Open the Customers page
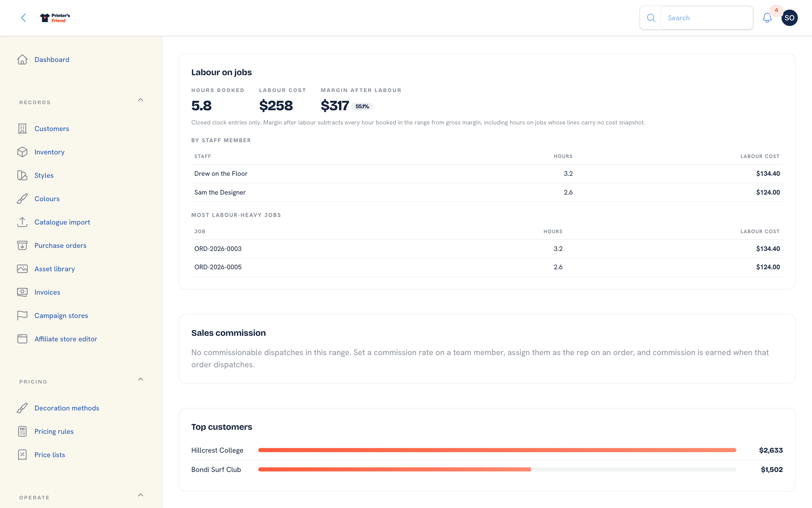The width and height of the screenshot is (812, 508). (52, 129)
